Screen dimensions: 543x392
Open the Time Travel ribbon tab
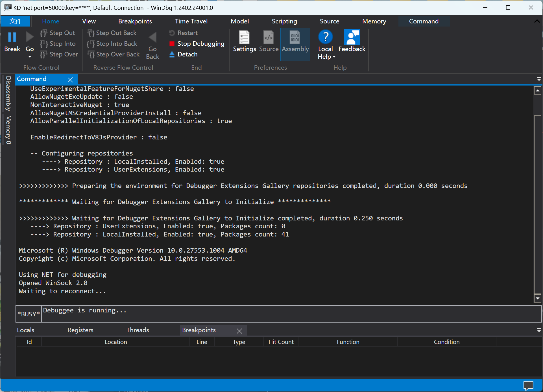(191, 21)
